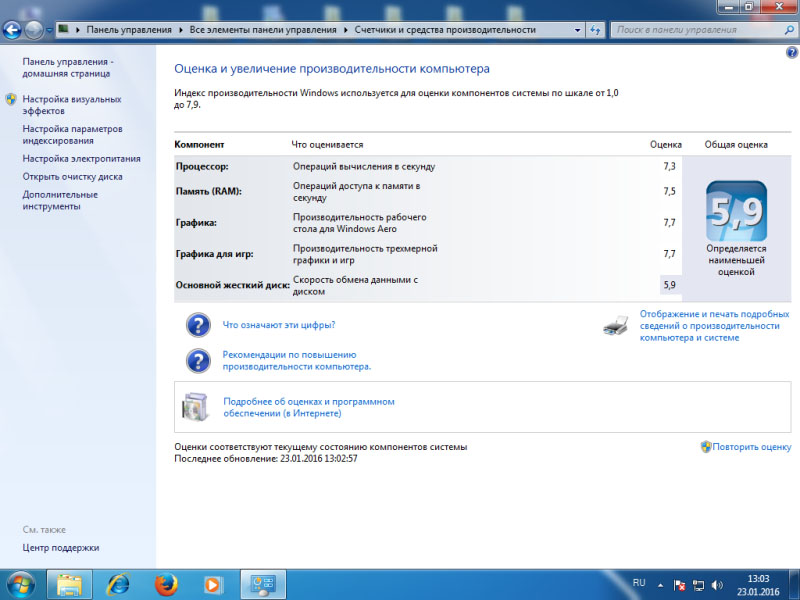Click the greyed Forward navigation arrow

coord(34,30)
